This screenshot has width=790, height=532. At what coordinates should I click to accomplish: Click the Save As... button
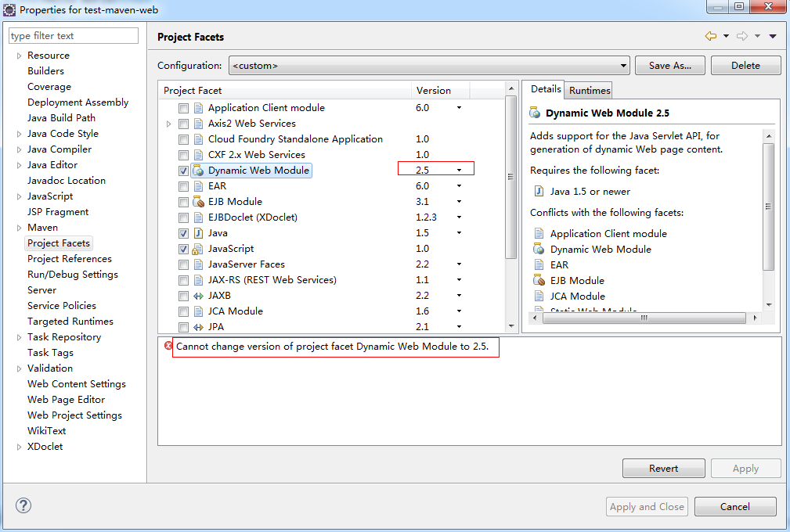[669, 66]
